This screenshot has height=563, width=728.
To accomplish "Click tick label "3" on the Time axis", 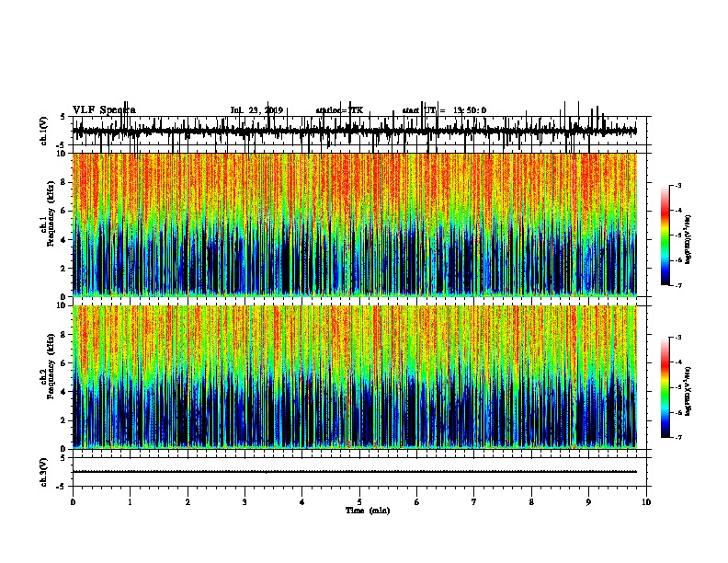I will tap(245, 502).
